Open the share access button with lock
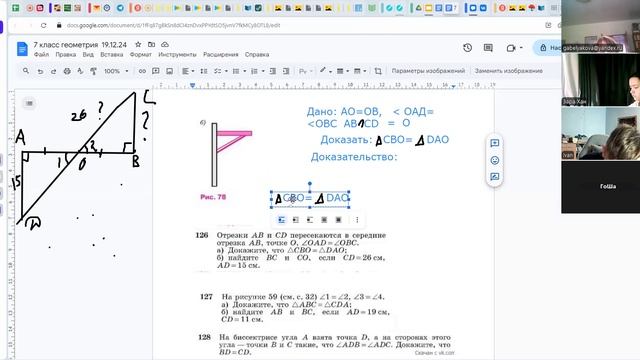The height and width of the screenshot is (360, 640). (x=549, y=48)
